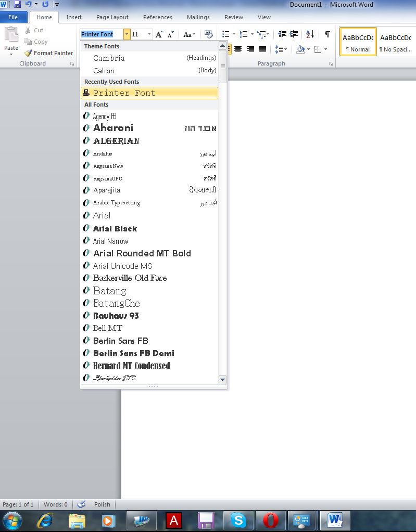Toggle Center text alignment
Screen dimensions: 416x532
coord(238,49)
